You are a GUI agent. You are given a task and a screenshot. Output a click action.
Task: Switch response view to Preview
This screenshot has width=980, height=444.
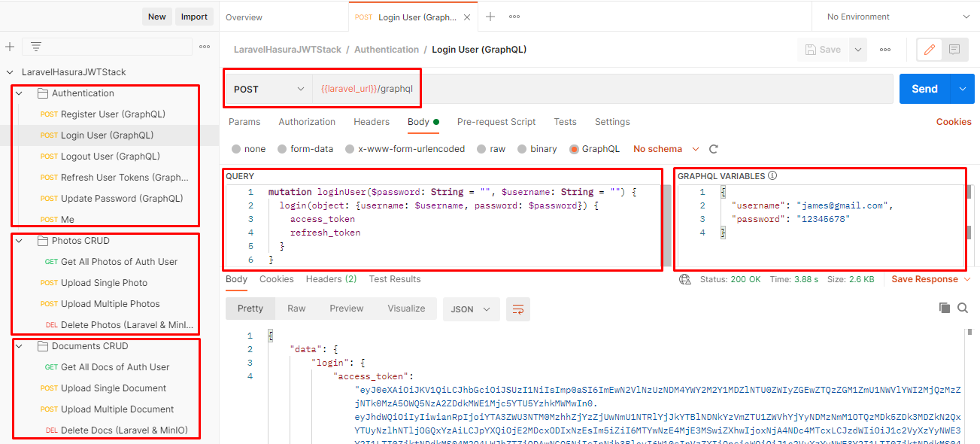[347, 309]
